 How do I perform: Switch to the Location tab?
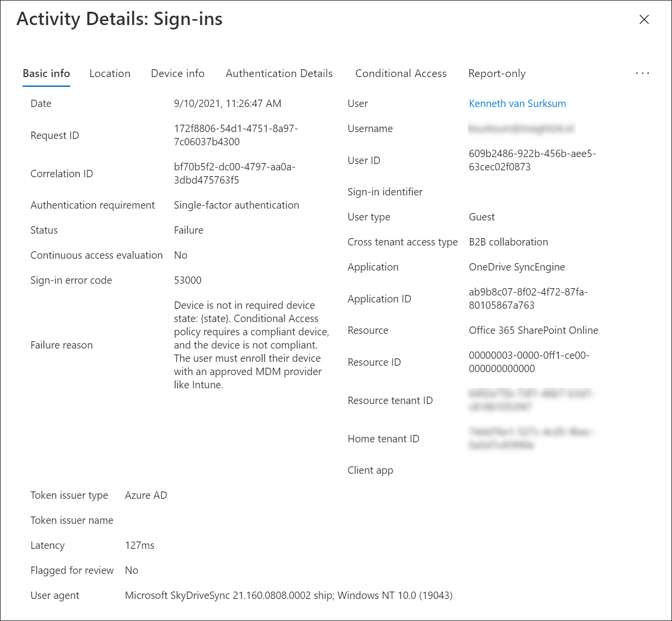tap(110, 74)
